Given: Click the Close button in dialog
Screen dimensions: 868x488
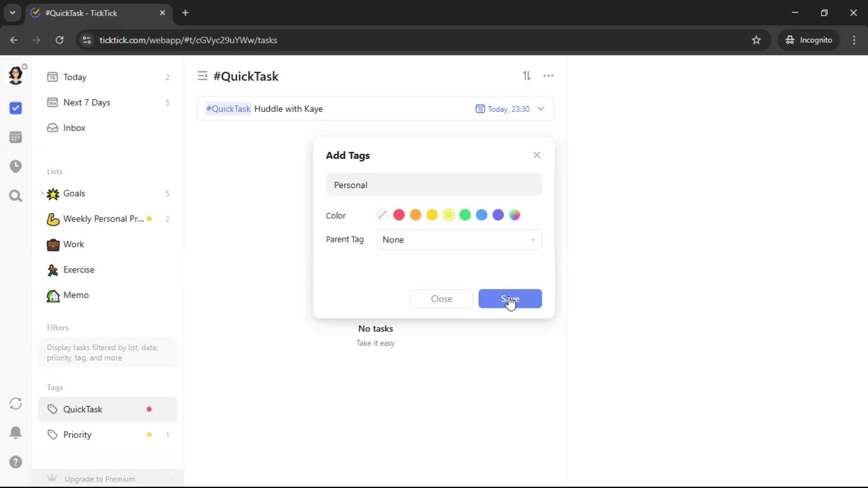Looking at the screenshot, I should coord(441,299).
